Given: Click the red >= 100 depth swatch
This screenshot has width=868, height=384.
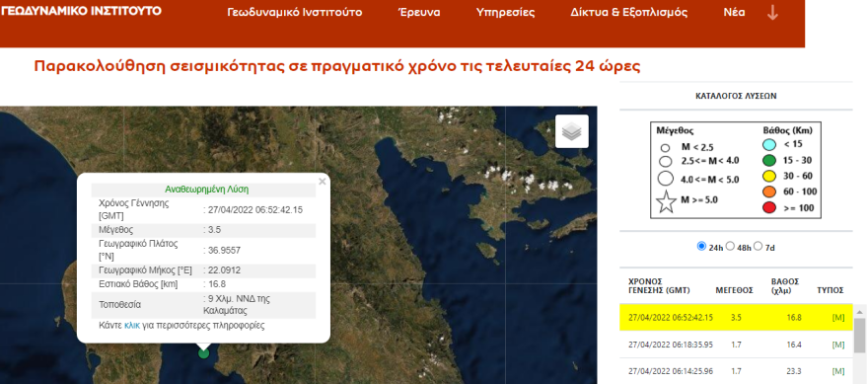Looking at the screenshot, I should tap(770, 208).
